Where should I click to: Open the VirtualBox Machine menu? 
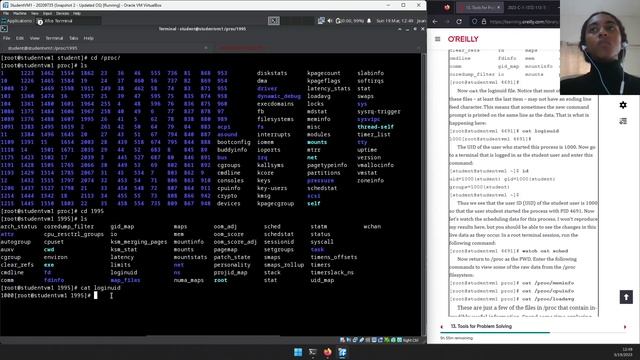pos(20,13)
